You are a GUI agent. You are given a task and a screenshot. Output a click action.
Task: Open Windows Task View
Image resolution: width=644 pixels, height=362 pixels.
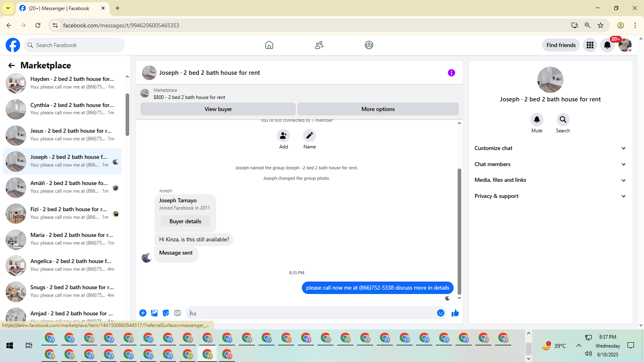tap(29, 346)
